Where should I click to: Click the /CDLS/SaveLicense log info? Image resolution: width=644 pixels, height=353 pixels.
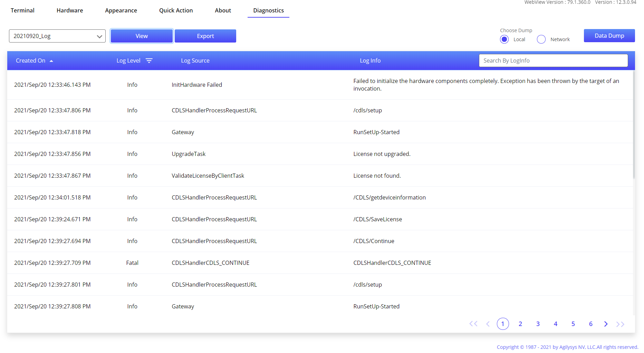[378, 219]
